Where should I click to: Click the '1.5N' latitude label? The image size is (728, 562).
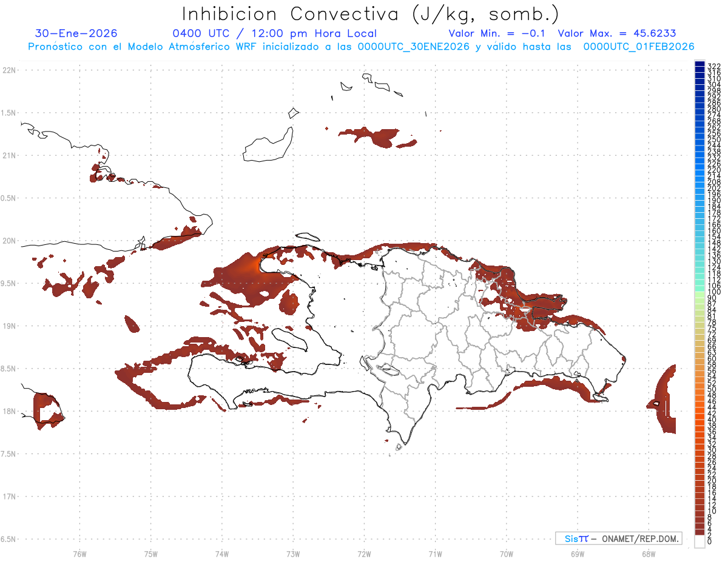pyautogui.click(x=9, y=113)
